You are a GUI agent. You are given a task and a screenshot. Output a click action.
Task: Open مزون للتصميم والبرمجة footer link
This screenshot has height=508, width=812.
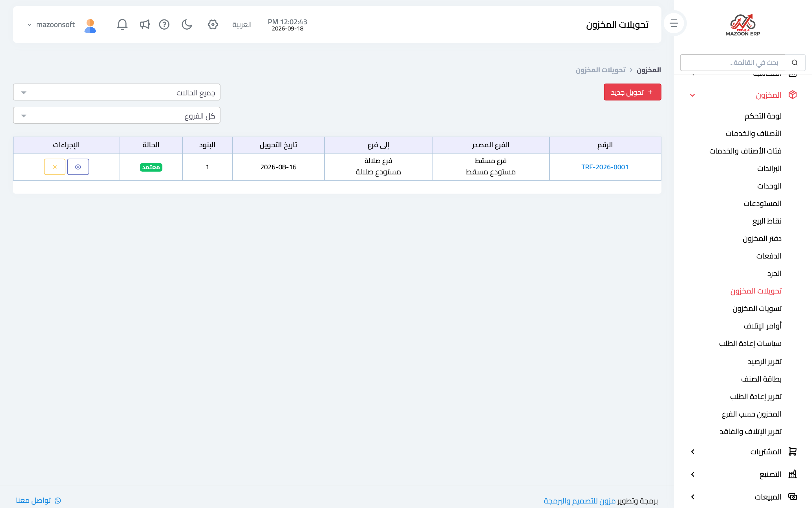tap(579, 501)
